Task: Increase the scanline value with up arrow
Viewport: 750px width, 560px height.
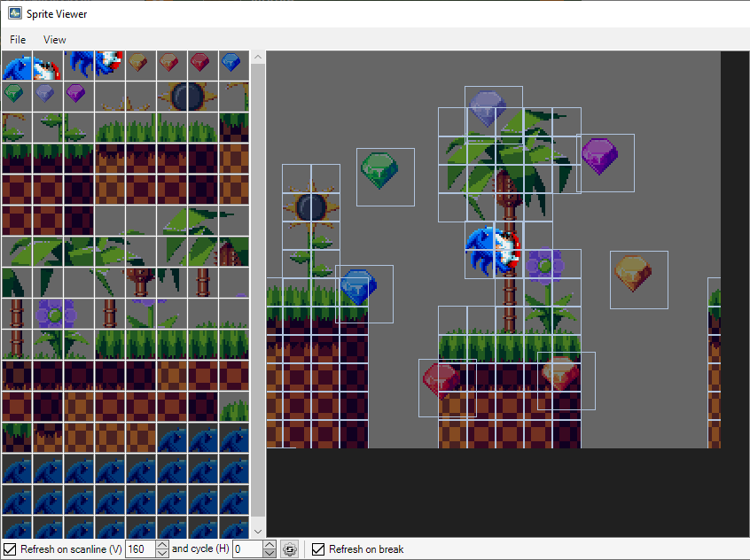Action: [x=162, y=545]
